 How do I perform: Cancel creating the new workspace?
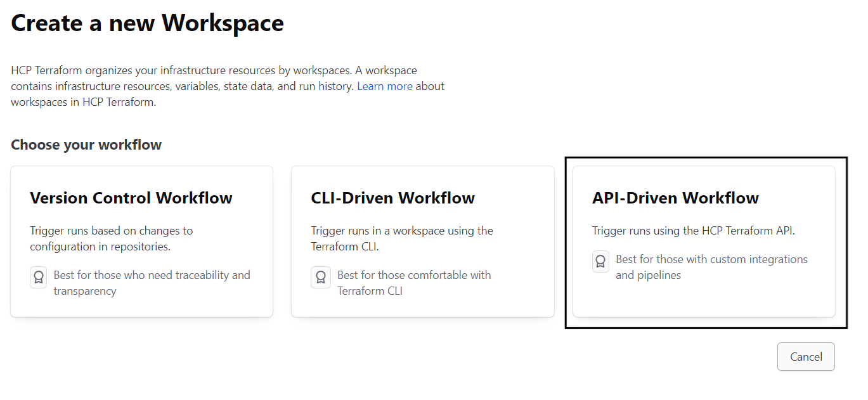806,356
